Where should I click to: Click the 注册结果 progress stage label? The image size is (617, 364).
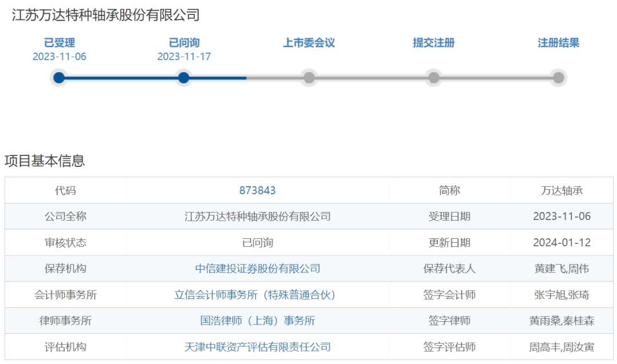pyautogui.click(x=558, y=42)
